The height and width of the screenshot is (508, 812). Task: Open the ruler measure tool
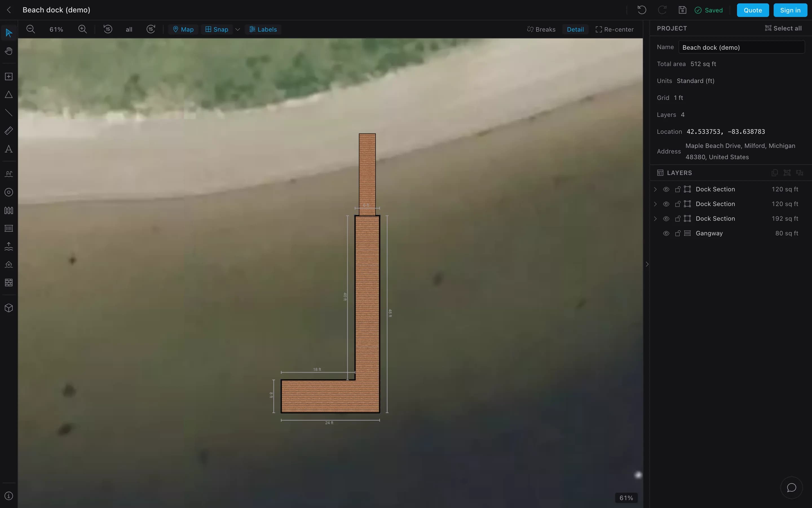(9, 131)
